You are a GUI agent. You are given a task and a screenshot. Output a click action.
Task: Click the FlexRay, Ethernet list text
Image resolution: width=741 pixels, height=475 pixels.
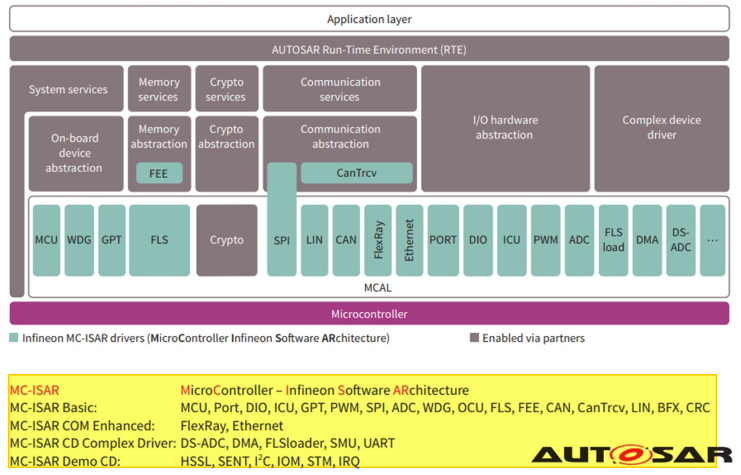click(x=232, y=426)
